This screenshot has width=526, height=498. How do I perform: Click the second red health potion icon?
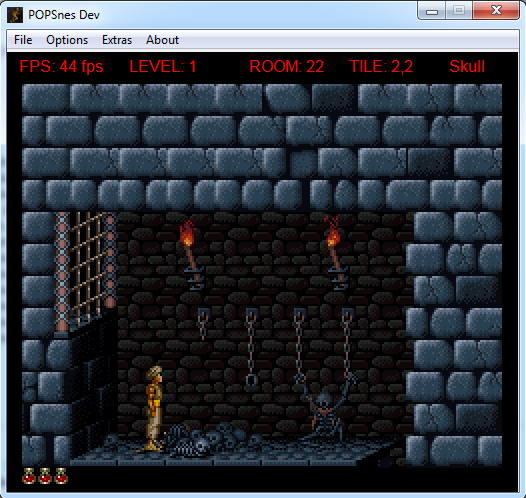[x=45, y=476]
